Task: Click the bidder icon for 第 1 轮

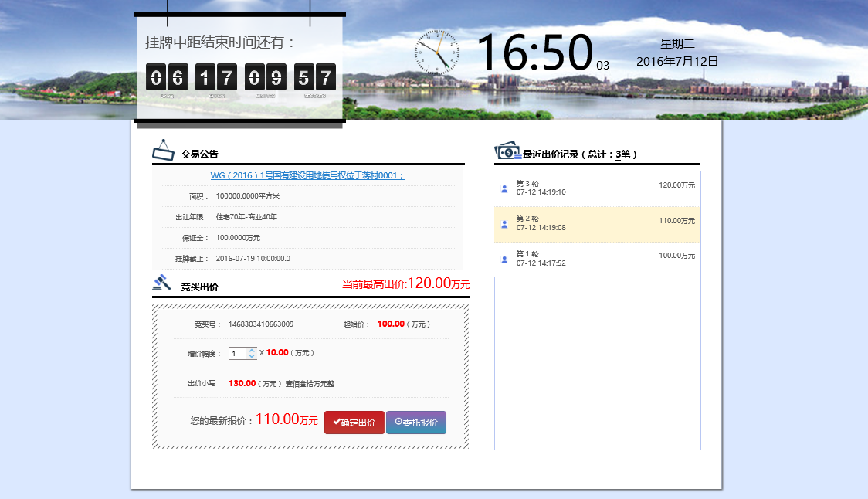Action: click(x=504, y=260)
